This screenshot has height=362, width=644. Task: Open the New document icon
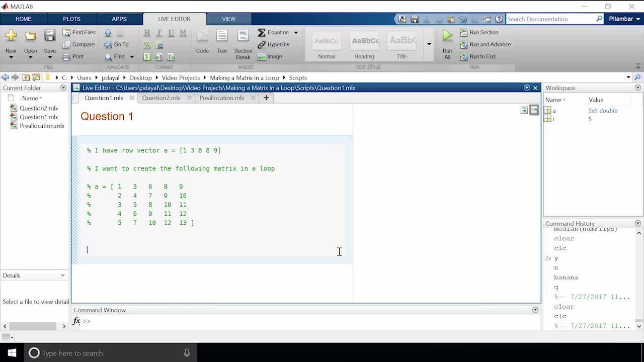(11, 36)
